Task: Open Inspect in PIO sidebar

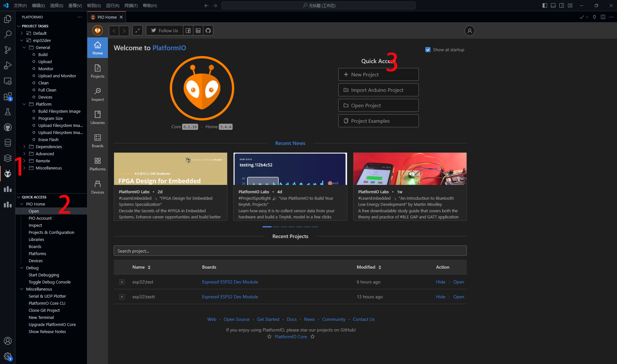Action: 98,94
